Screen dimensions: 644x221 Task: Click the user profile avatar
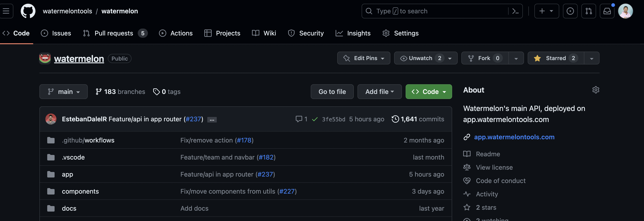coord(625,11)
